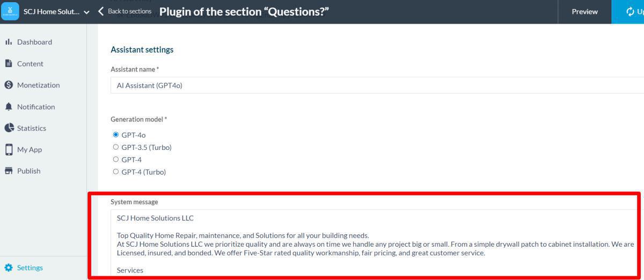644x280 pixels.
Task: Open the Monetization menu item
Action: tap(38, 85)
